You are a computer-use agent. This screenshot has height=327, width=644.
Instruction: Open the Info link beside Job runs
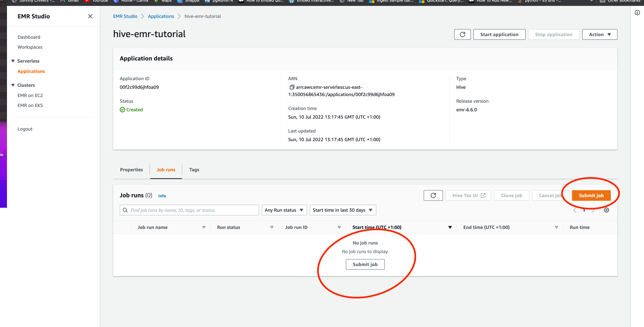click(x=162, y=196)
